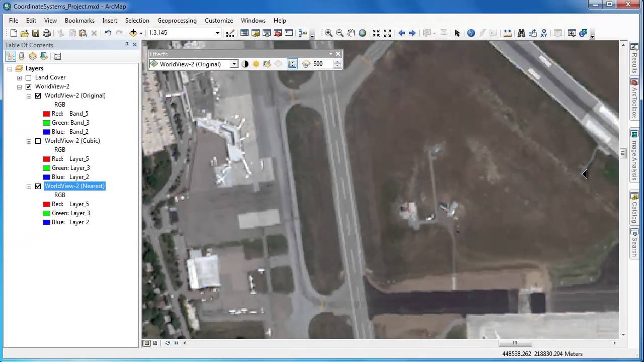Click the blue swatch for Band_2
The height and width of the screenshot is (362, 644).
46,132
